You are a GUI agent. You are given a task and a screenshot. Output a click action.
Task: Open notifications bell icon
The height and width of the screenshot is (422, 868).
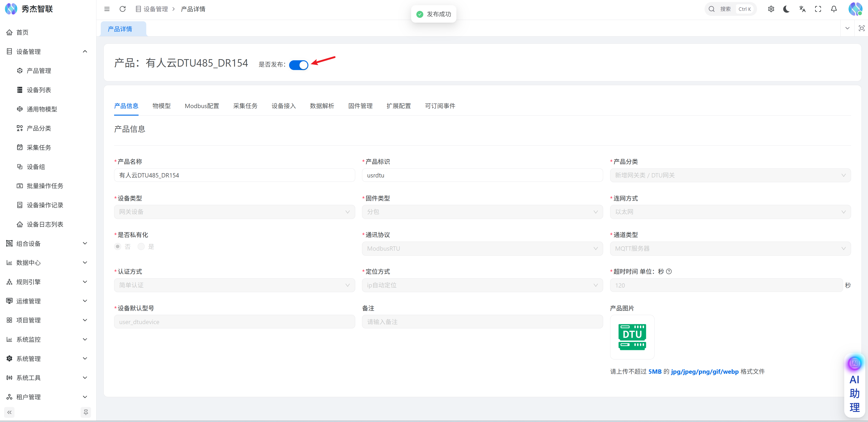(x=834, y=9)
